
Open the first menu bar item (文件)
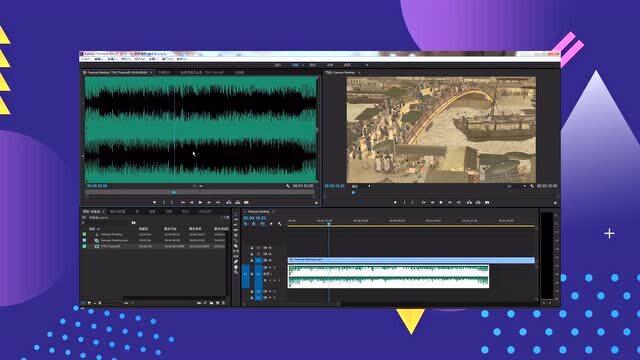(x=86, y=59)
